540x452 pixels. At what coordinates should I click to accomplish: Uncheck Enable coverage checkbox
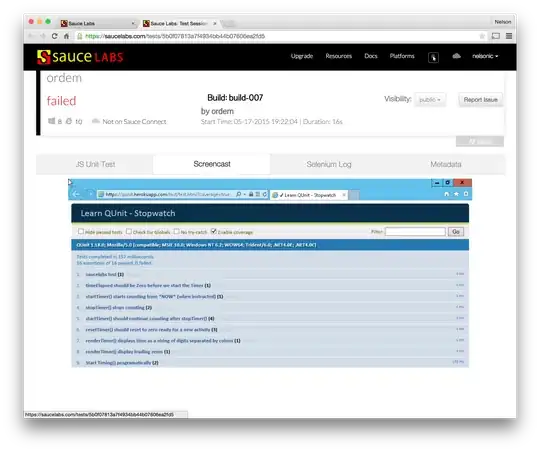pyautogui.click(x=214, y=231)
